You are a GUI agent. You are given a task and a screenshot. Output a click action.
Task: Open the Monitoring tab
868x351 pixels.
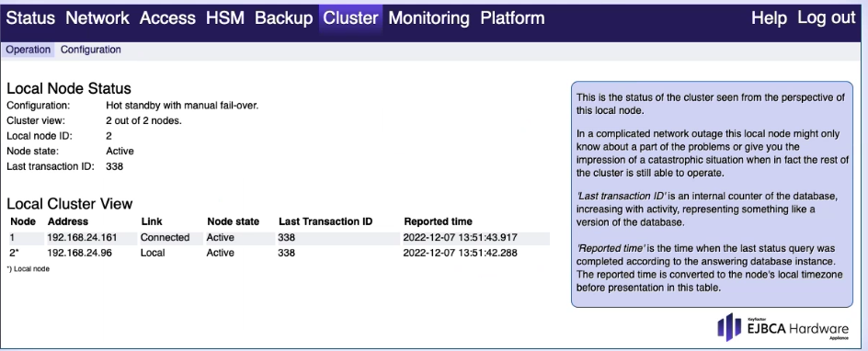point(429,18)
